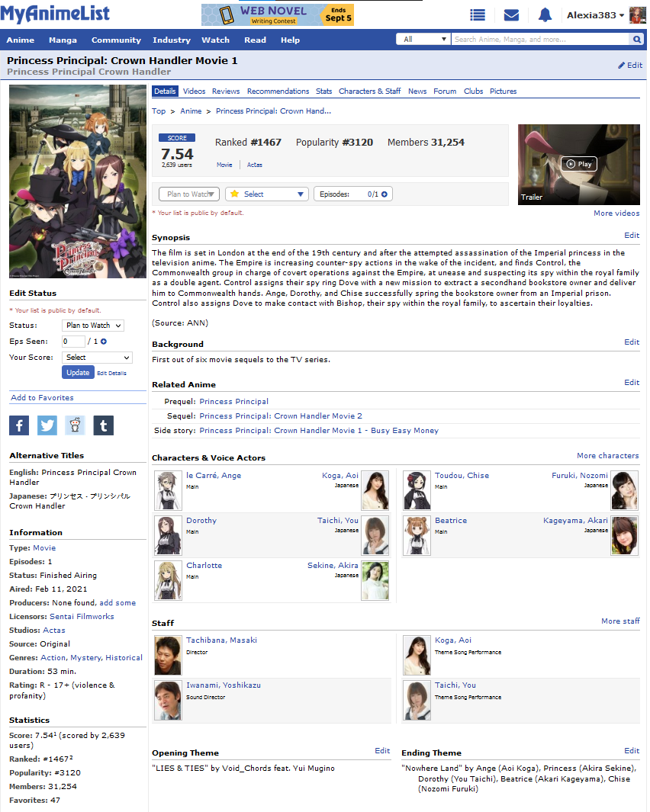This screenshot has width=650, height=812.
Task: Open Your Score Select dropdown
Action: [97, 358]
